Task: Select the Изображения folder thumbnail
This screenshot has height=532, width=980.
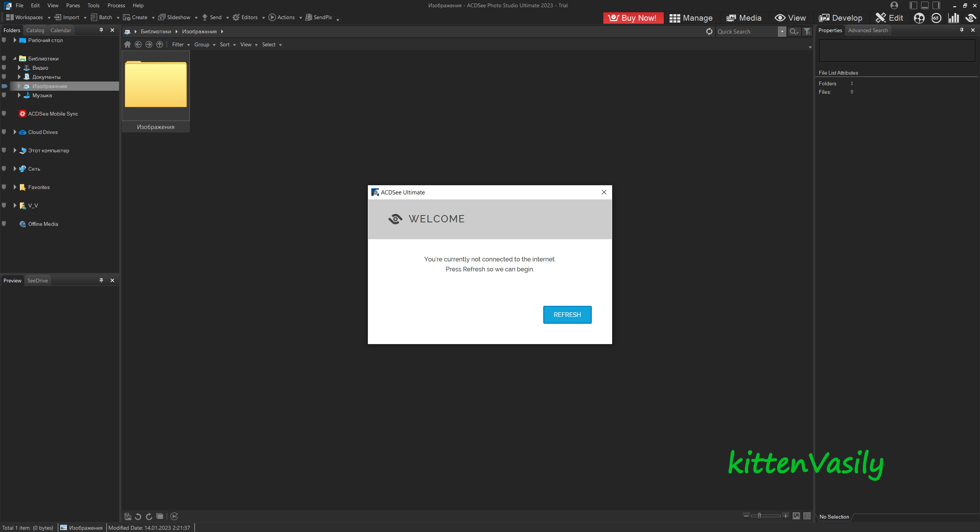Action: pos(155,91)
